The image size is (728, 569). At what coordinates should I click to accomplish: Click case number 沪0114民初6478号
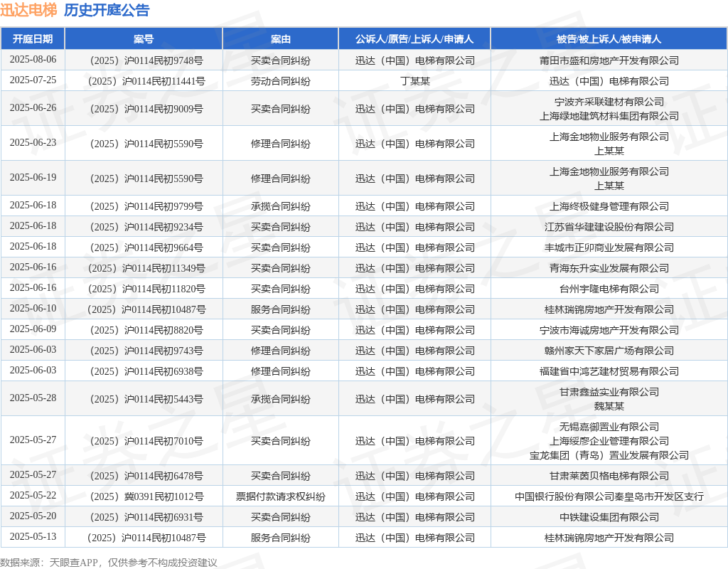coord(146,476)
